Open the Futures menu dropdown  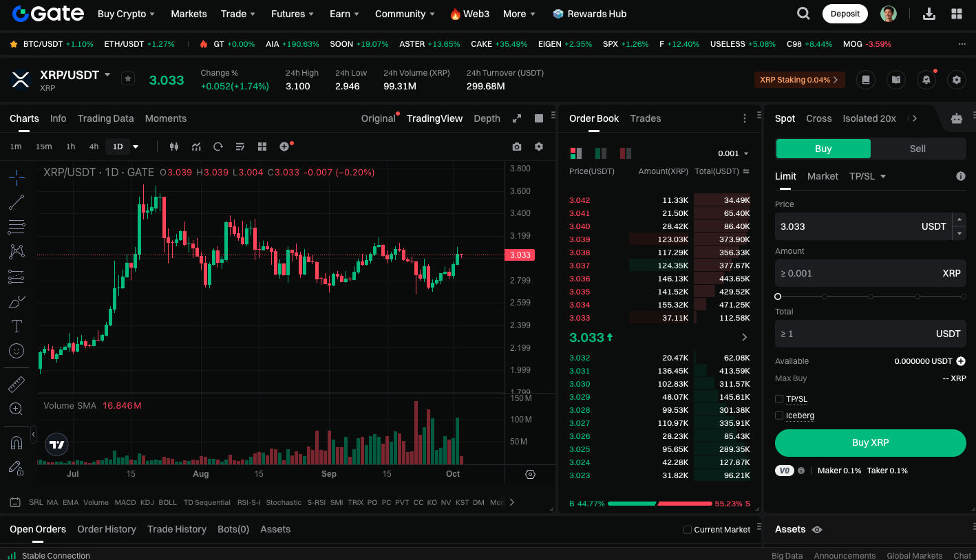point(293,14)
